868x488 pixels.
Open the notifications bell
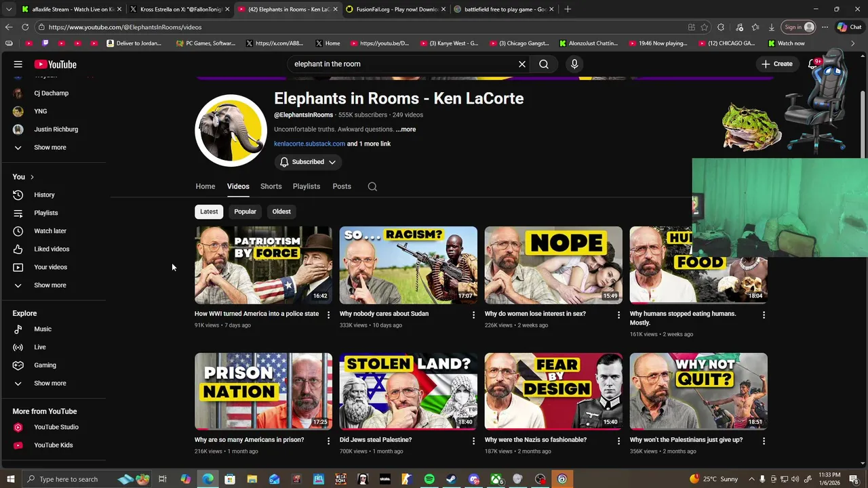(812, 64)
